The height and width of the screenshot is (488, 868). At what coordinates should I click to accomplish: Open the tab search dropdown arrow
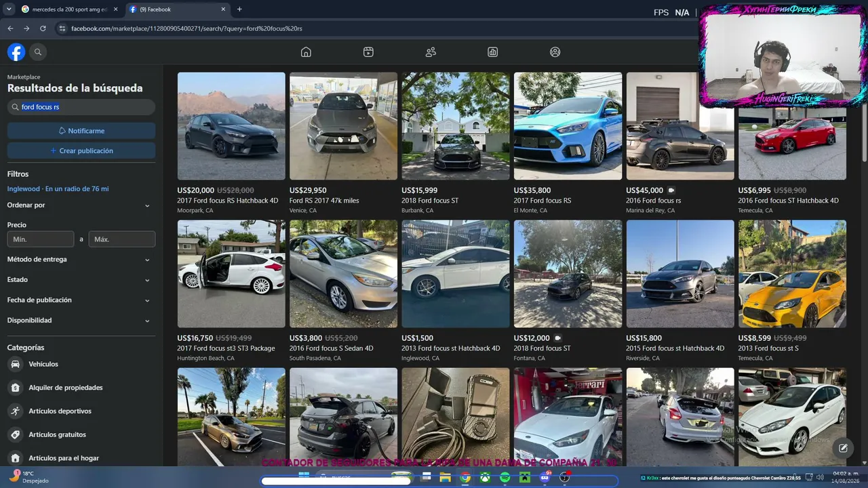(9, 9)
